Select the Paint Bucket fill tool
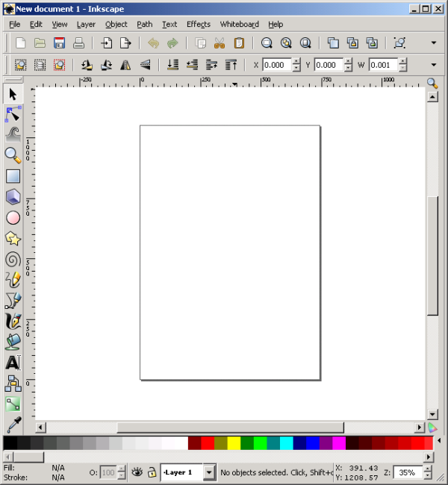Image resolution: width=448 pixels, height=485 pixels. pos(13,342)
